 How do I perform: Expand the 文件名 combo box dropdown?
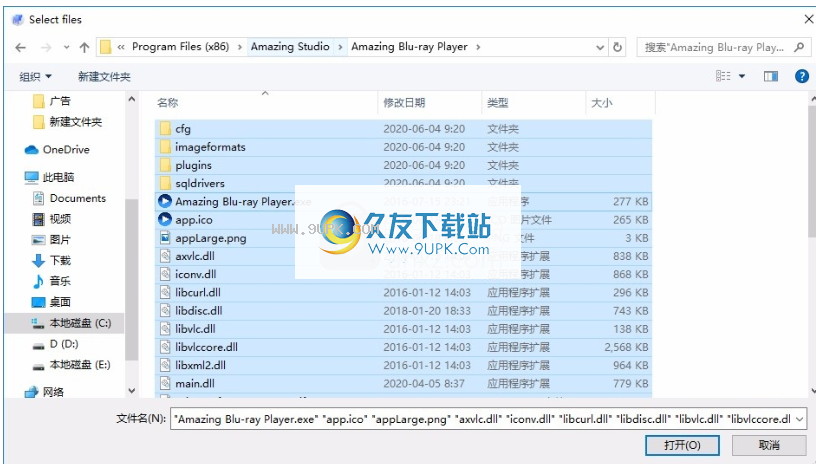pos(800,419)
